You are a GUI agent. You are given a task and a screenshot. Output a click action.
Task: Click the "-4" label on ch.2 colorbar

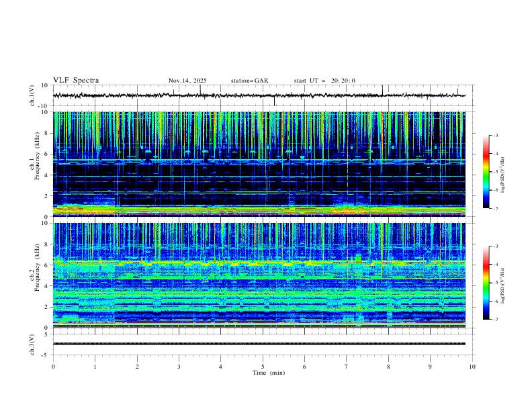[495, 265]
